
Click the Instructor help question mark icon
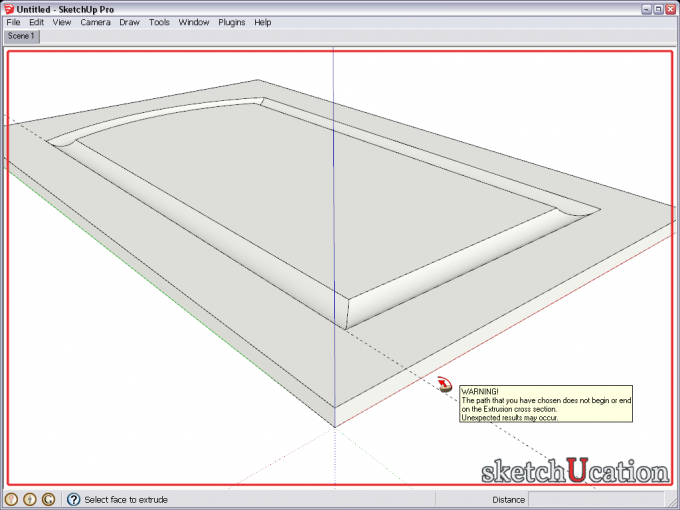click(x=73, y=500)
